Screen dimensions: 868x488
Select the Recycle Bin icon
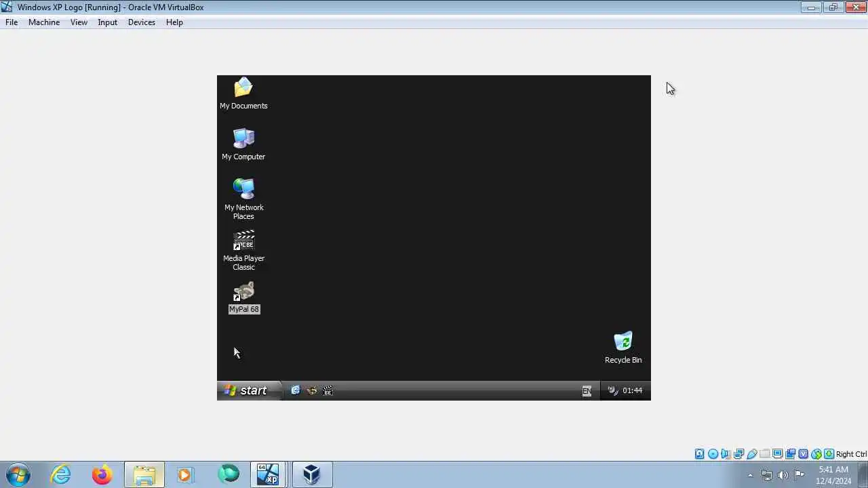(623, 348)
